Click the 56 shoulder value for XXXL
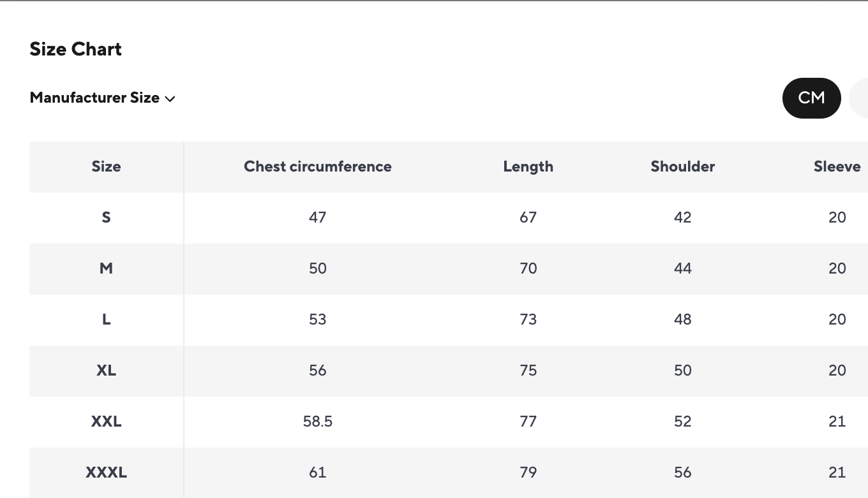 point(682,472)
